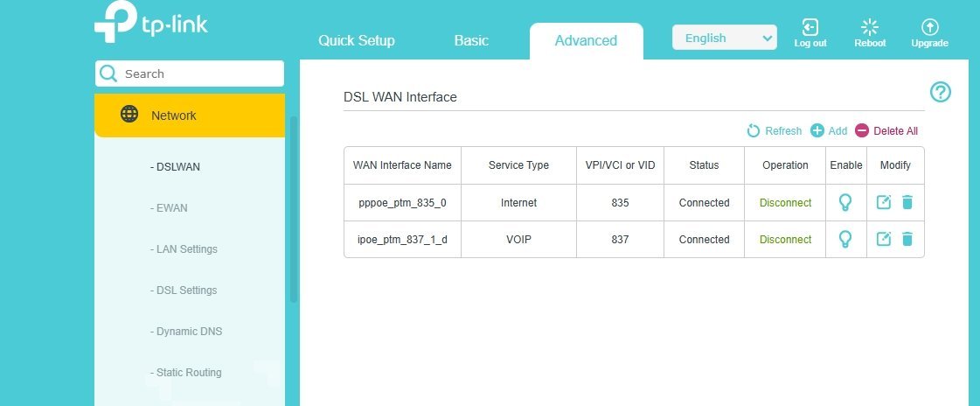Open Dynamic DNS in the sidebar
This screenshot has height=406, width=980.
click(x=185, y=331)
